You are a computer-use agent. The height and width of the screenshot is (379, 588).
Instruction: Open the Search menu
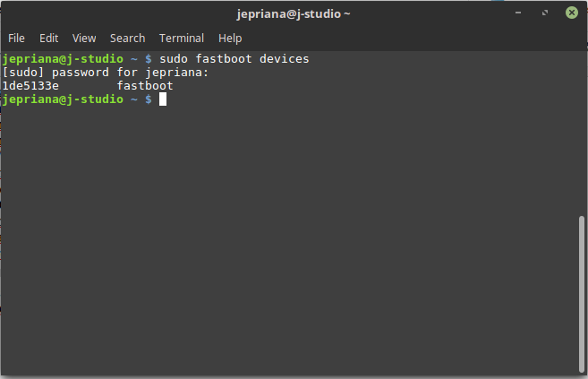[127, 38]
